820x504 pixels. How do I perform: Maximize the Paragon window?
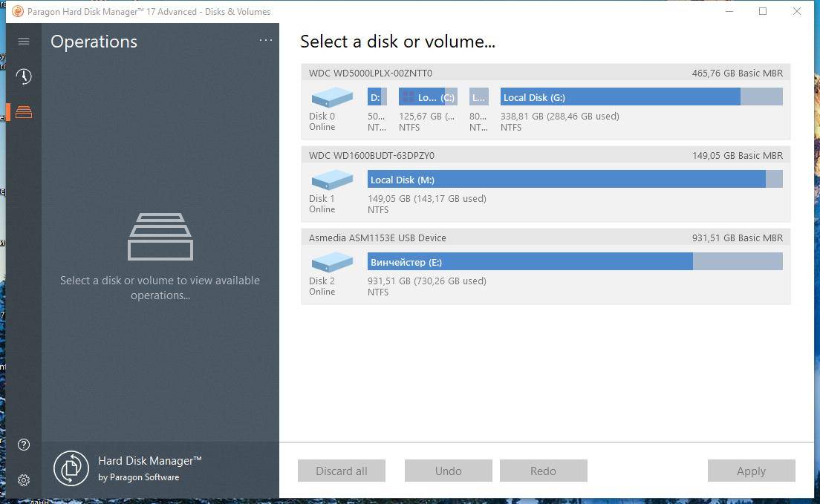(763, 11)
